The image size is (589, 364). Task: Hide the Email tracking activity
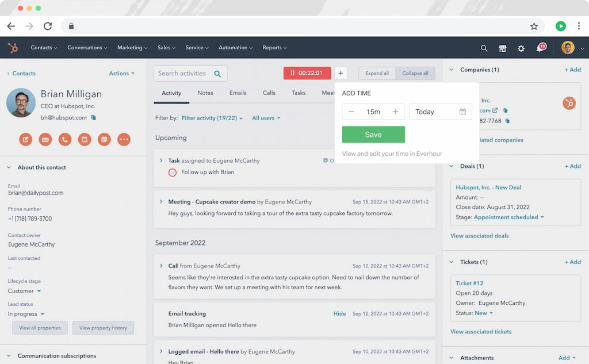[x=339, y=314]
